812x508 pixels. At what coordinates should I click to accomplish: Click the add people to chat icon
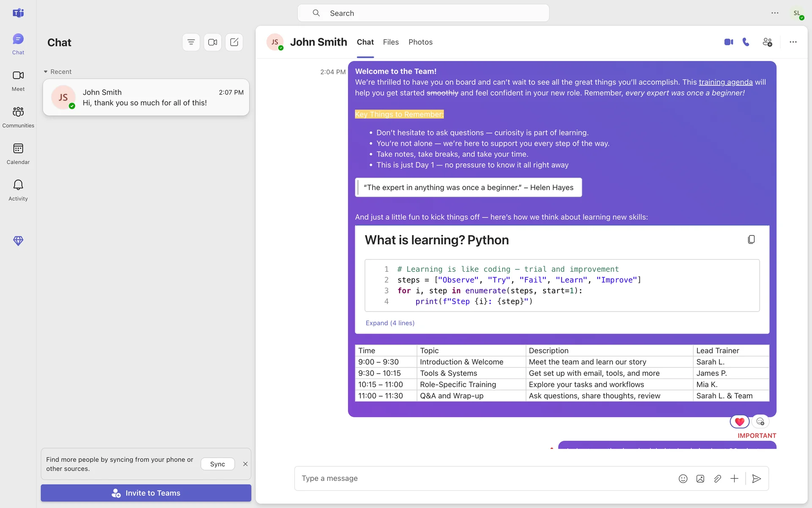(x=767, y=42)
